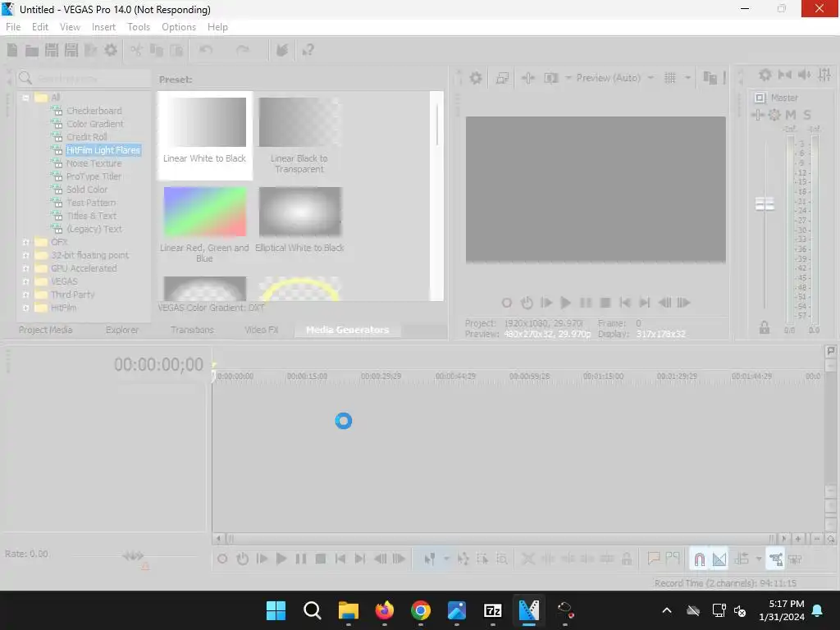Expand Third Party folder
The height and width of the screenshot is (630, 840).
pyautogui.click(x=25, y=294)
